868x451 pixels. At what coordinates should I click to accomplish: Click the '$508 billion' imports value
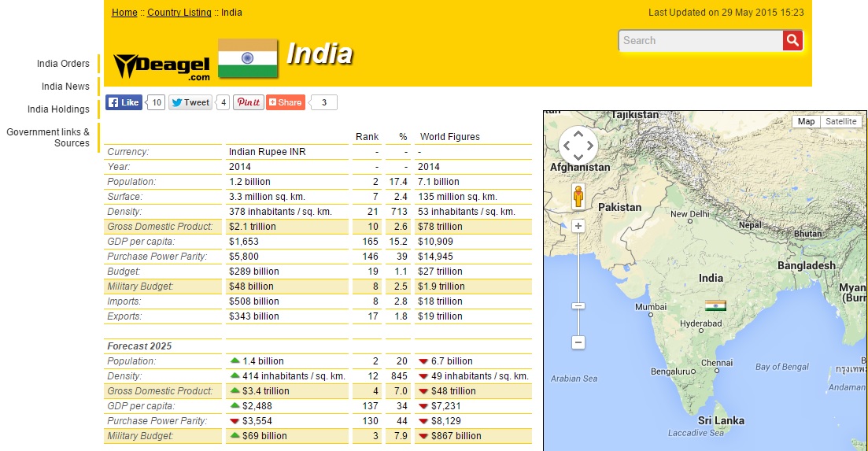coord(254,301)
